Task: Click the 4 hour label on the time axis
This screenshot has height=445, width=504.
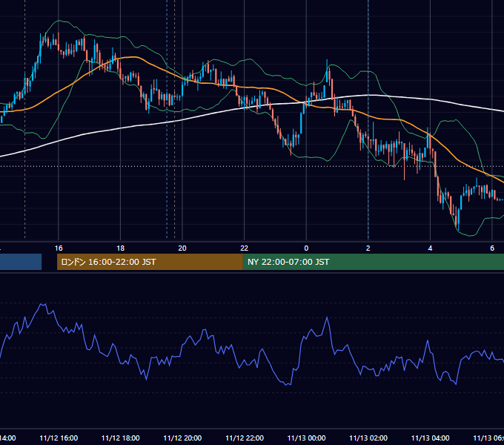Action: [x=430, y=248]
